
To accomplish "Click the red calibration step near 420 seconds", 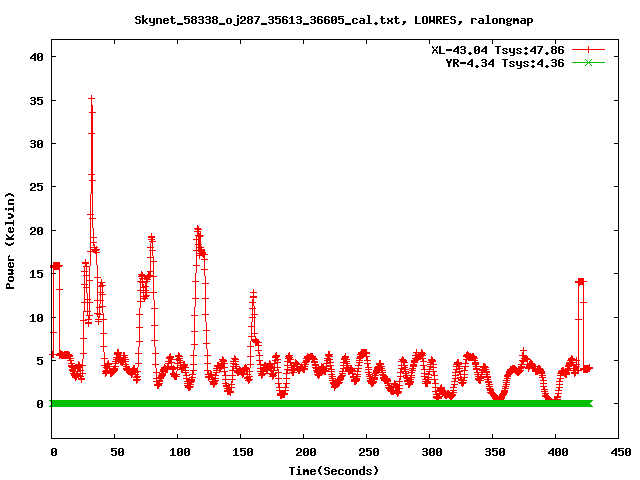I will [581, 282].
